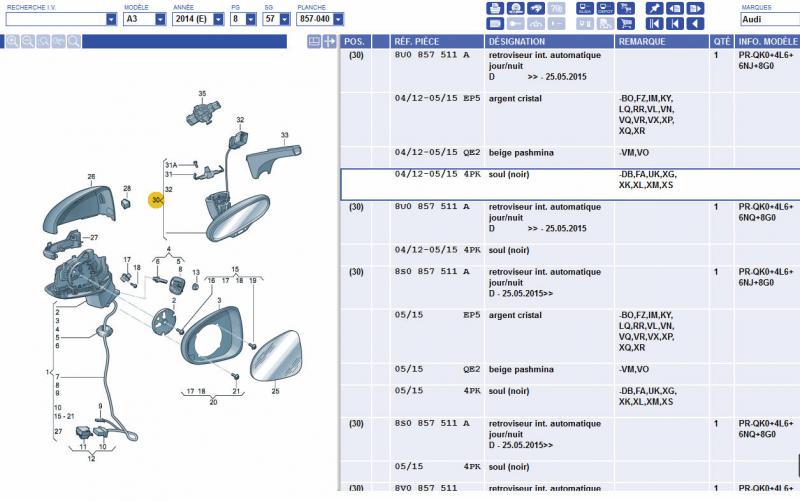Click callout 35 on the diagram
The image size is (800, 501).
[x=202, y=93]
